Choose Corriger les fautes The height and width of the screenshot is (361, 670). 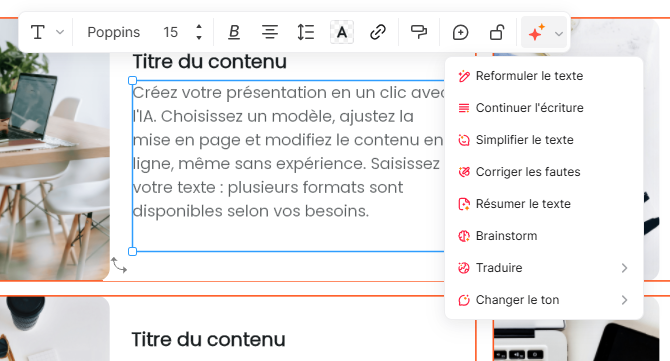click(x=544, y=172)
